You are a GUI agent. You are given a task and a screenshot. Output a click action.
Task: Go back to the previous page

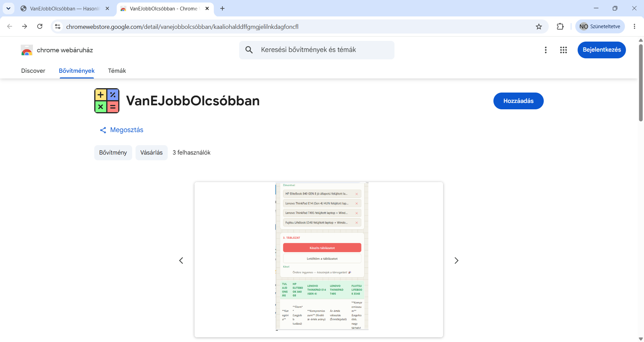pos(9,26)
